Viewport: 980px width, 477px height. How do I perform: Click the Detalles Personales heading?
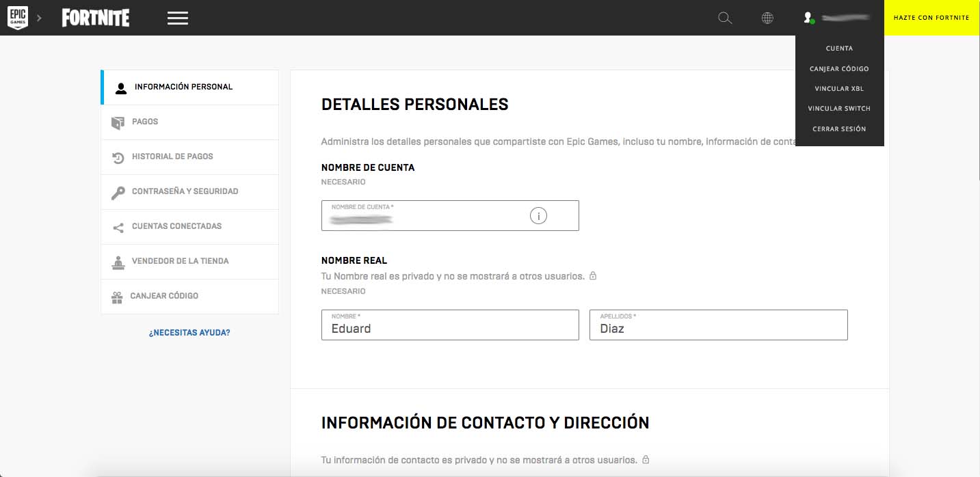[415, 105]
